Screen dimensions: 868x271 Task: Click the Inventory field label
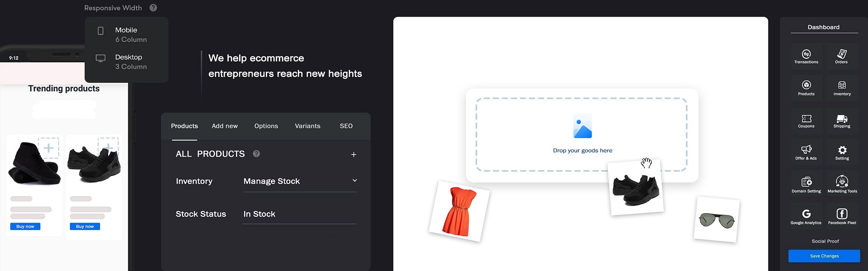point(194,181)
